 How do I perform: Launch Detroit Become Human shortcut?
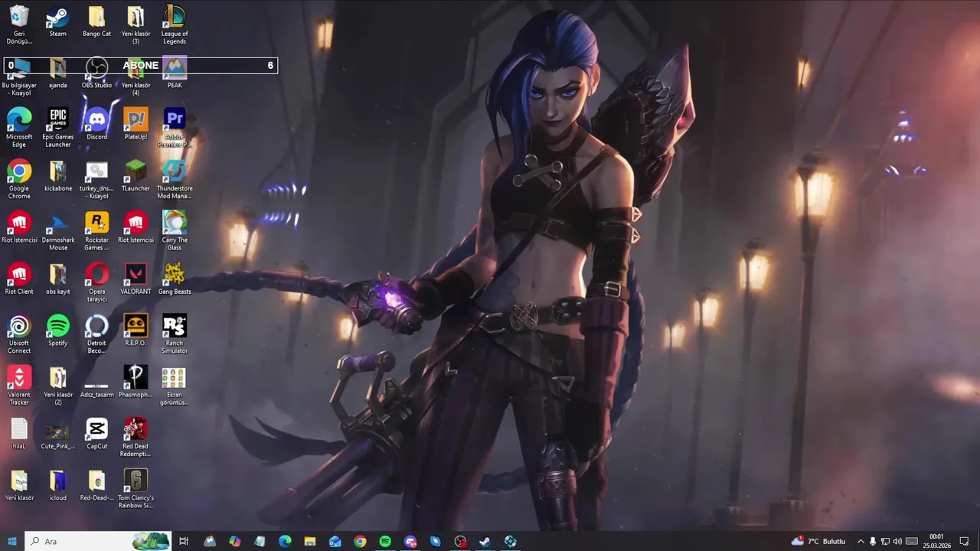[x=96, y=334]
